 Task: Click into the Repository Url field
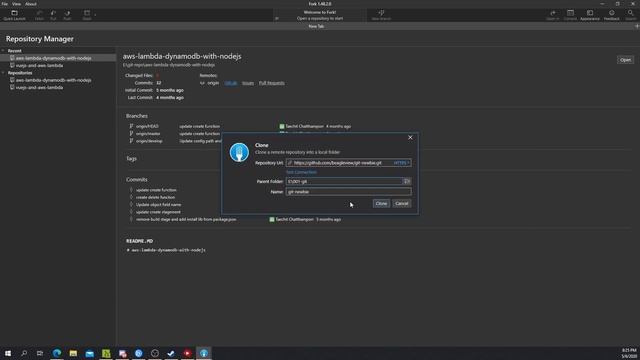pyautogui.click(x=349, y=163)
